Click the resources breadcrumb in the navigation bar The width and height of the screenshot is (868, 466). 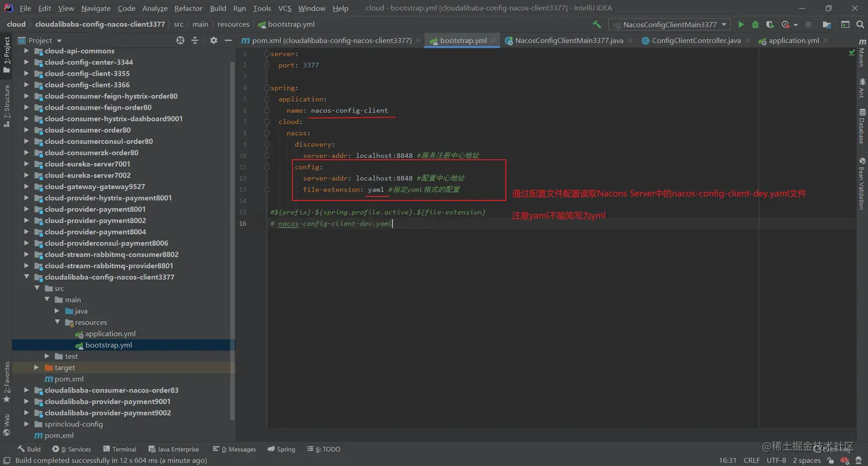(x=234, y=24)
